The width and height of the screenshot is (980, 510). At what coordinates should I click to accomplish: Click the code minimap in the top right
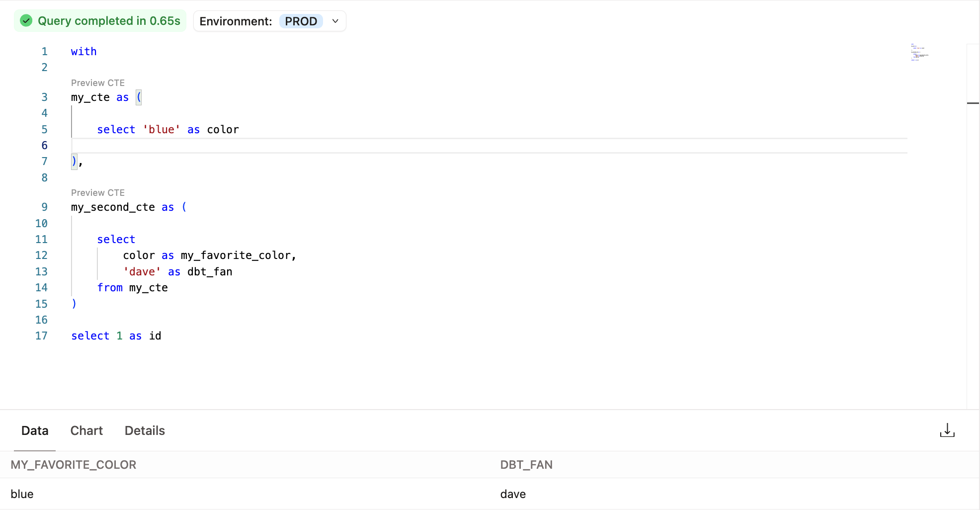920,52
